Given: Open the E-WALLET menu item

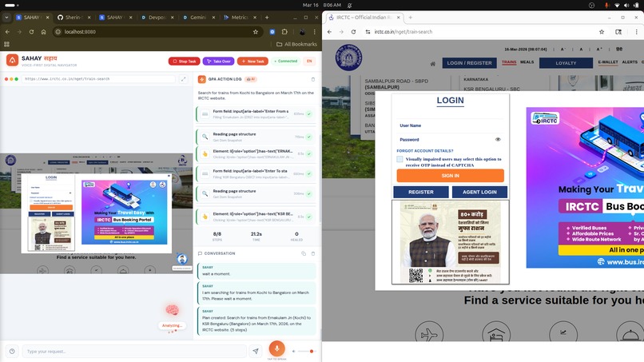Looking at the screenshot, I should point(608,62).
